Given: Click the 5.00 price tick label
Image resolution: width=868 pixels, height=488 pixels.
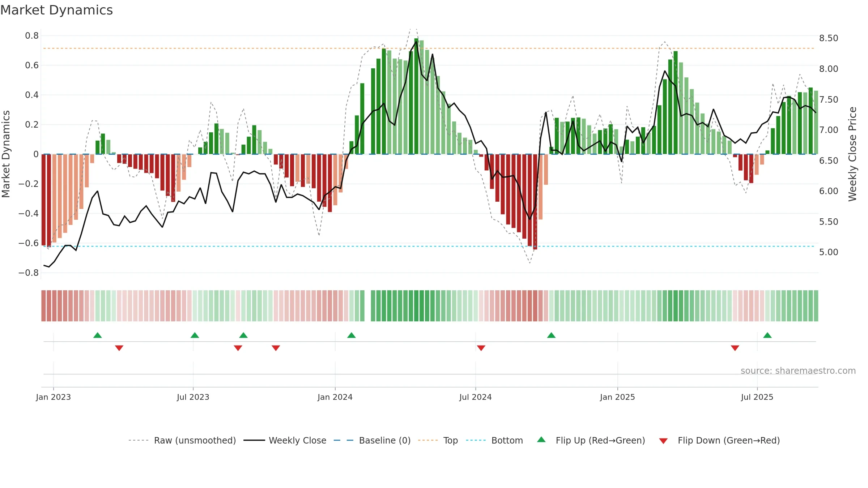Looking at the screenshot, I should [829, 252].
